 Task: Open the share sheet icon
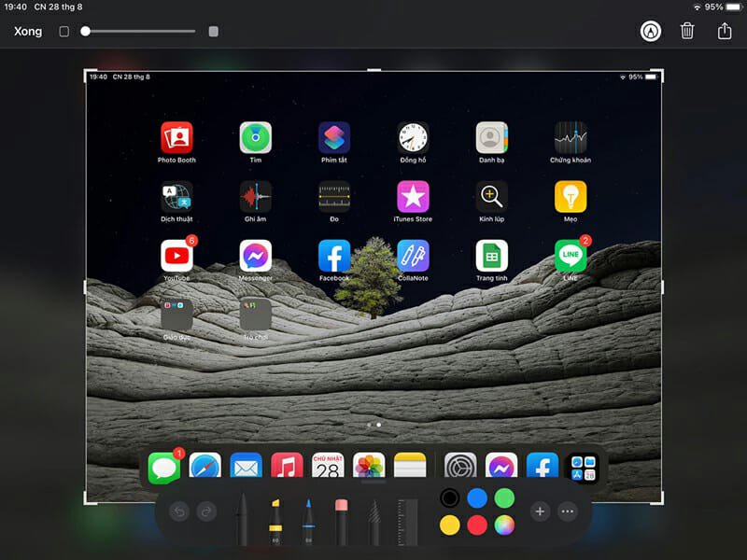pos(725,31)
